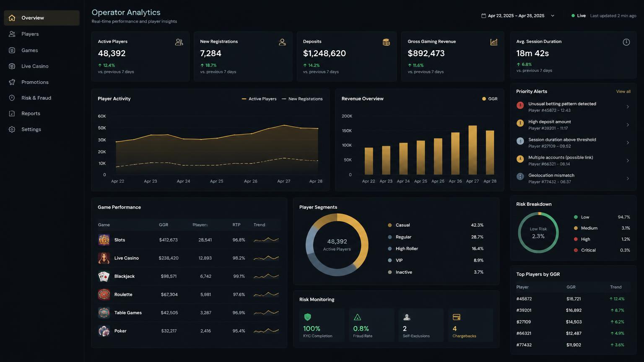Click the Roulette wheel thumbnail
644x362 pixels.
(x=104, y=295)
